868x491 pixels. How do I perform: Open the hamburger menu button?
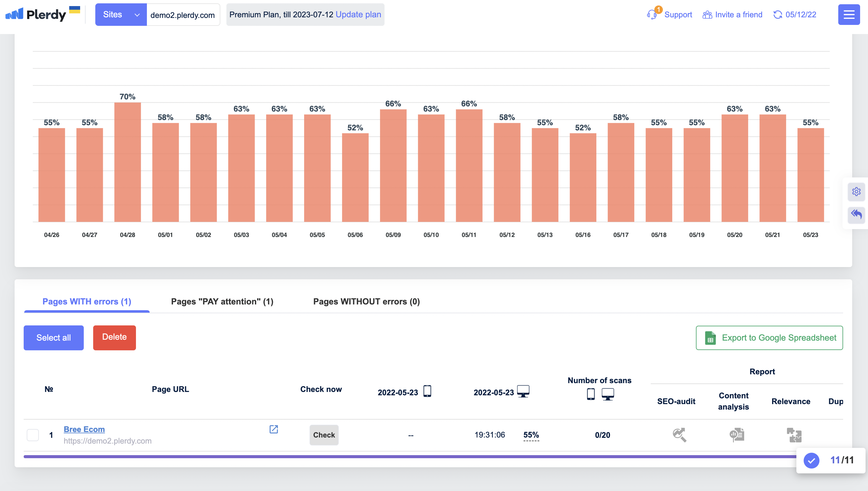pyautogui.click(x=849, y=15)
